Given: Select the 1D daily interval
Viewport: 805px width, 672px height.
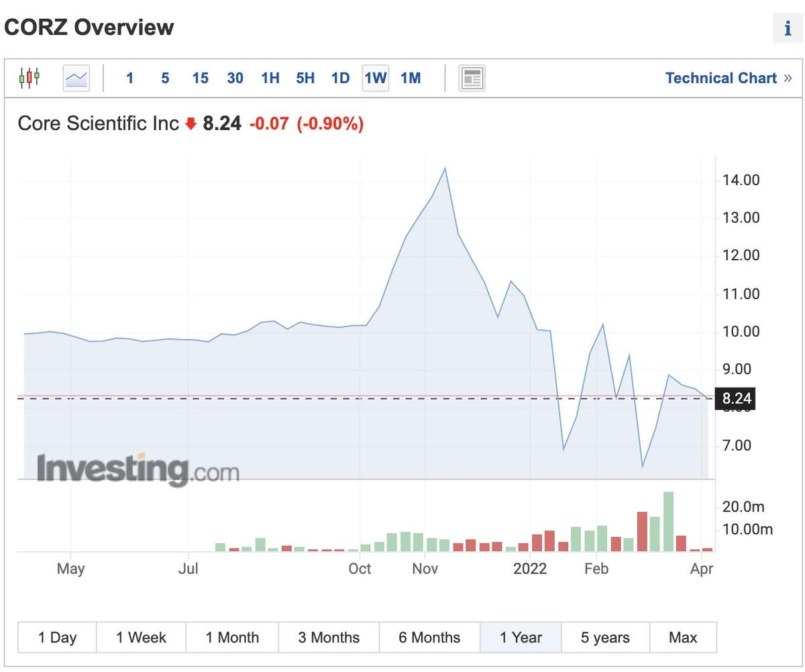Looking at the screenshot, I should coord(340,78).
